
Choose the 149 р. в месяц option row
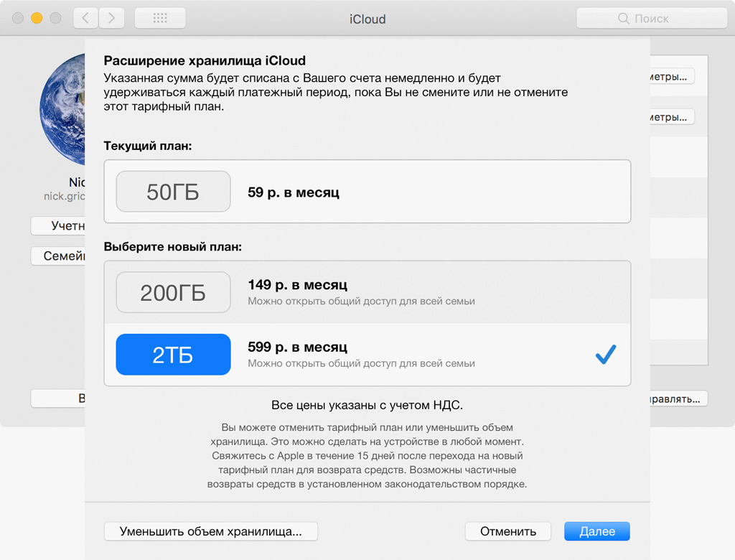(367, 292)
